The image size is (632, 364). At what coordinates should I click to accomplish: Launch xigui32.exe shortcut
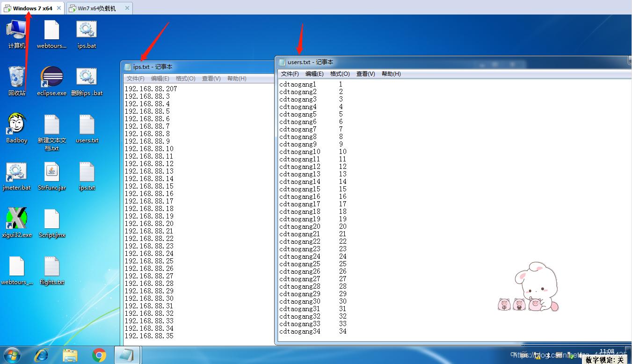point(16,223)
